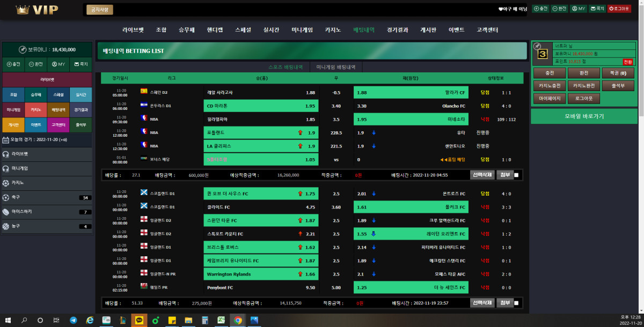Click the headset icon beside sidebar 라이브벳

(6, 154)
